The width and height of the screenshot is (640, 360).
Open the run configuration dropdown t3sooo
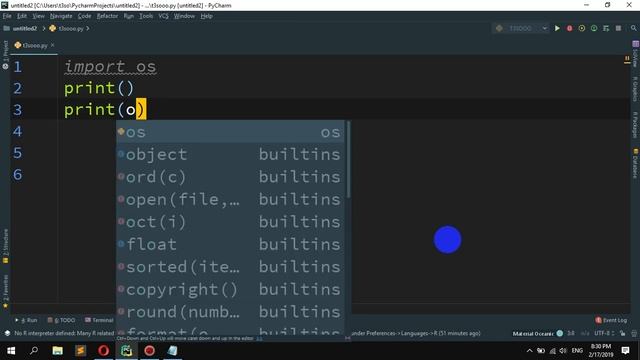tap(521, 28)
